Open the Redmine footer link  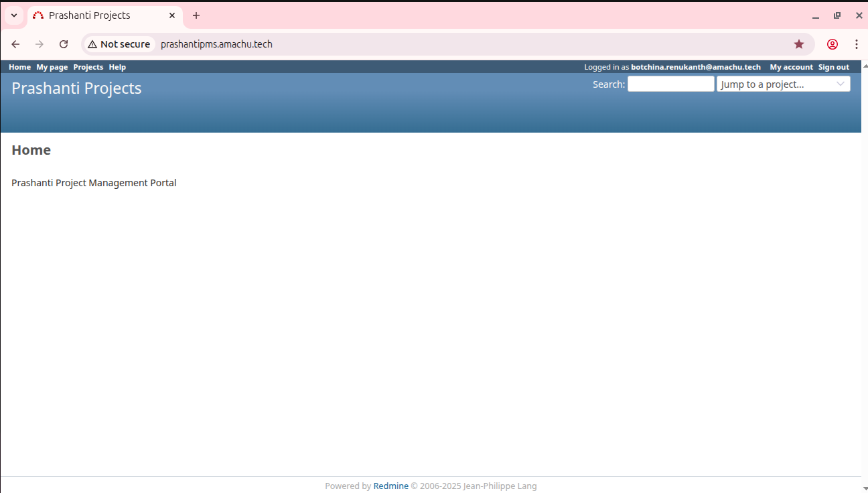(390, 486)
